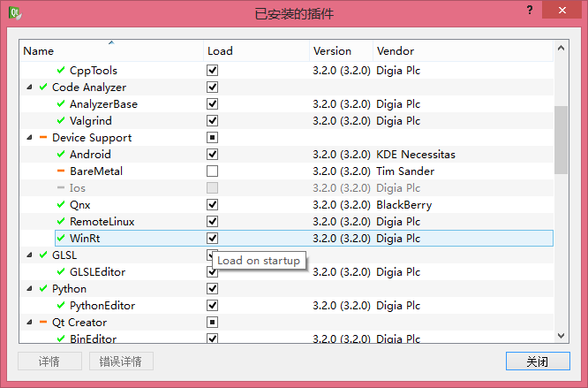Uncheck the RemoteLinux load checkbox
This screenshot has height=388, width=588.
click(x=212, y=221)
